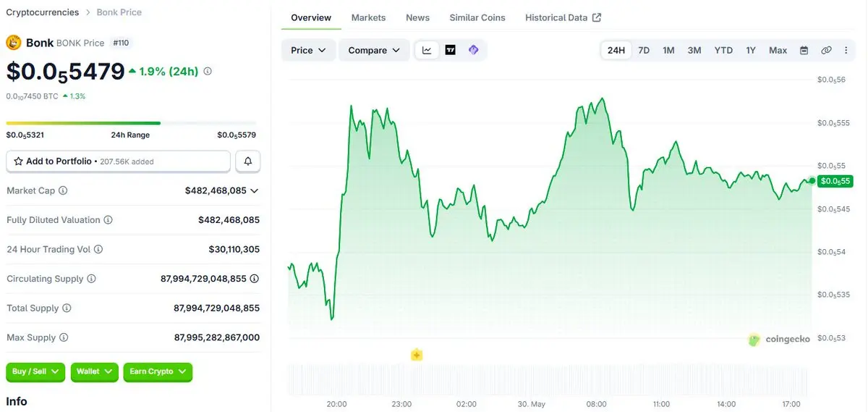Image resolution: width=868 pixels, height=412 pixels.
Task: Click max supply value 87,995,282,867,000
Action: 217,337
